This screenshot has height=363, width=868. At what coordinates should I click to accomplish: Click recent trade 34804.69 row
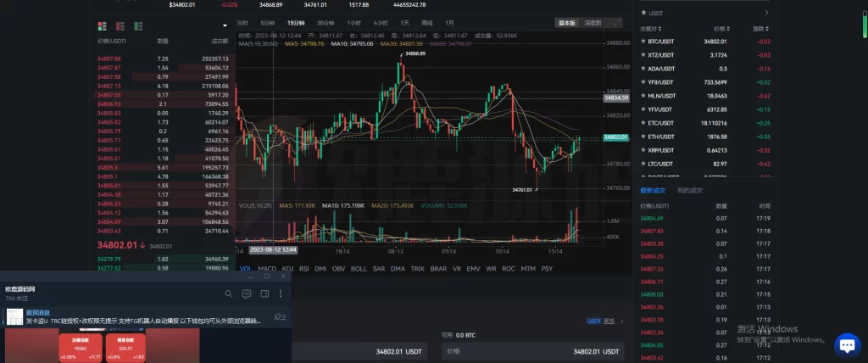click(x=704, y=218)
